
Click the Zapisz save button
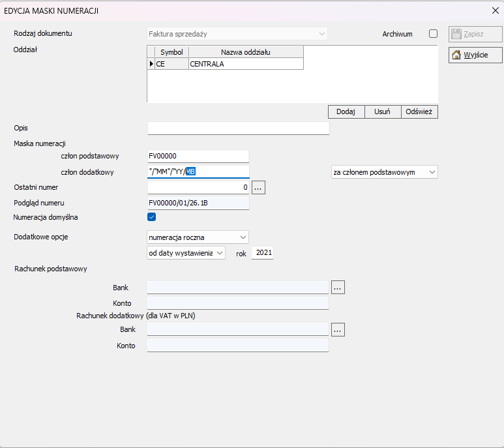[x=475, y=35]
